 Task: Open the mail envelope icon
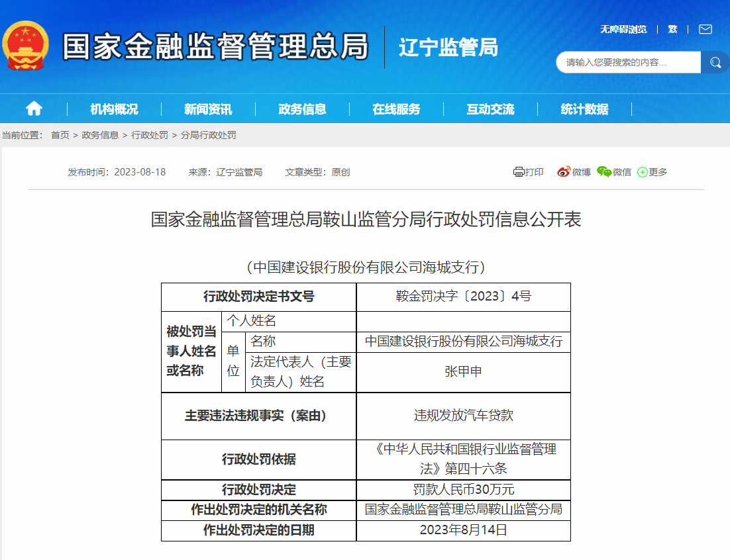705,29
